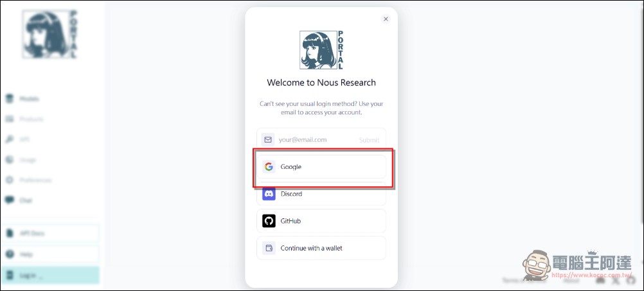The width and height of the screenshot is (644, 291).
Task: Click the Discord logo icon
Action: (269, 194)
